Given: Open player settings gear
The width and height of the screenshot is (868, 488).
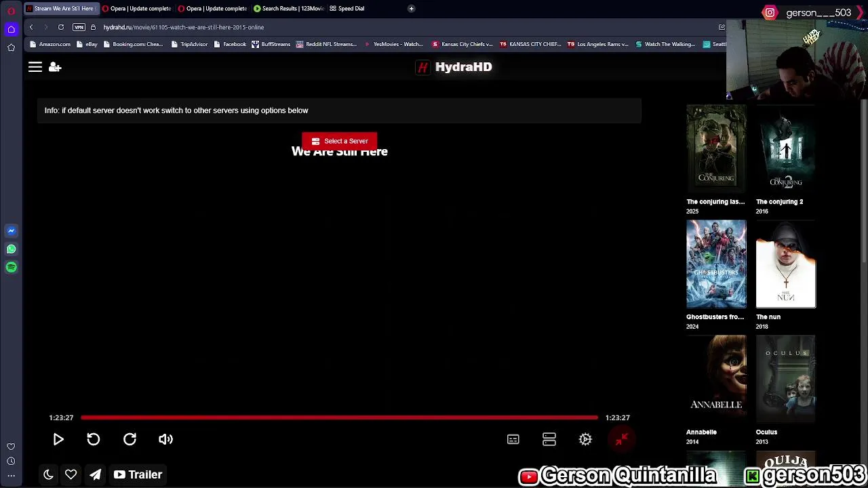Looking at the screenshot, I should [585, 440].
